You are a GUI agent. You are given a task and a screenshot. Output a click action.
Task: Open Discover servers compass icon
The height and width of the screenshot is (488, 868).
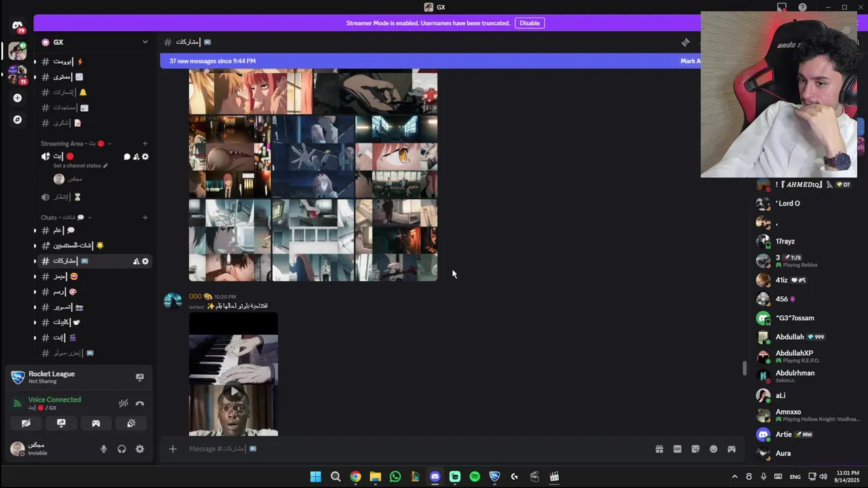click(x=18, y=119)
